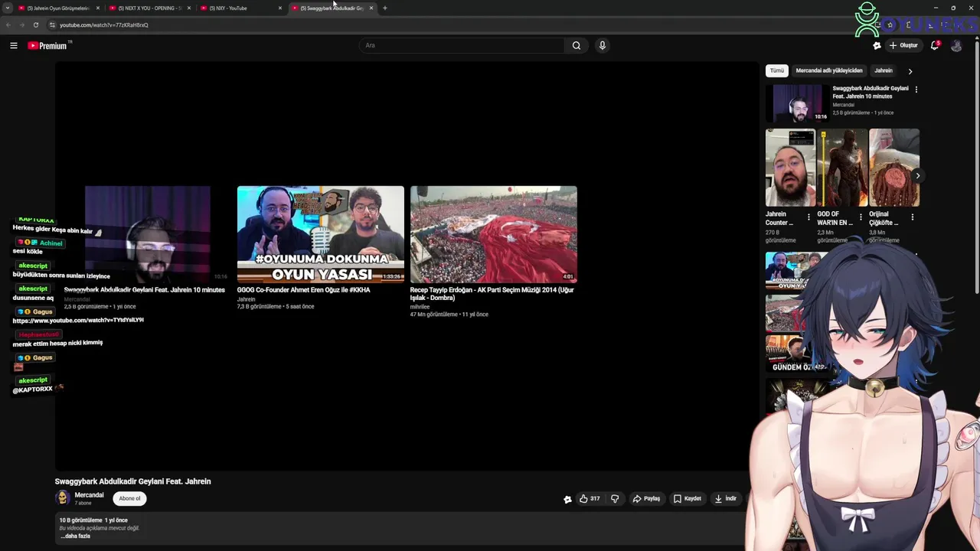Open the account avatar menu
The width and height of the screenshot is (980, 551).
click(x=956, y=45)
